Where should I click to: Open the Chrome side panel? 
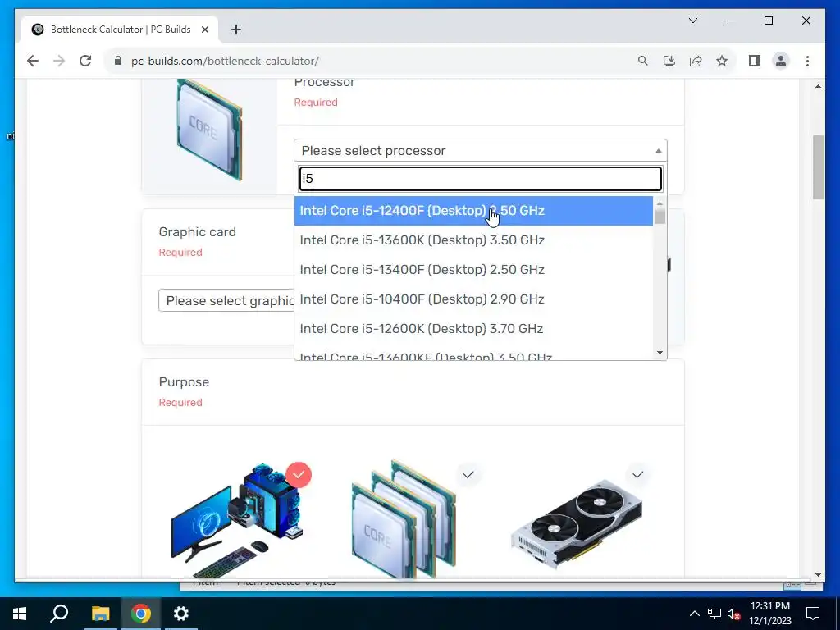[755, 61]
